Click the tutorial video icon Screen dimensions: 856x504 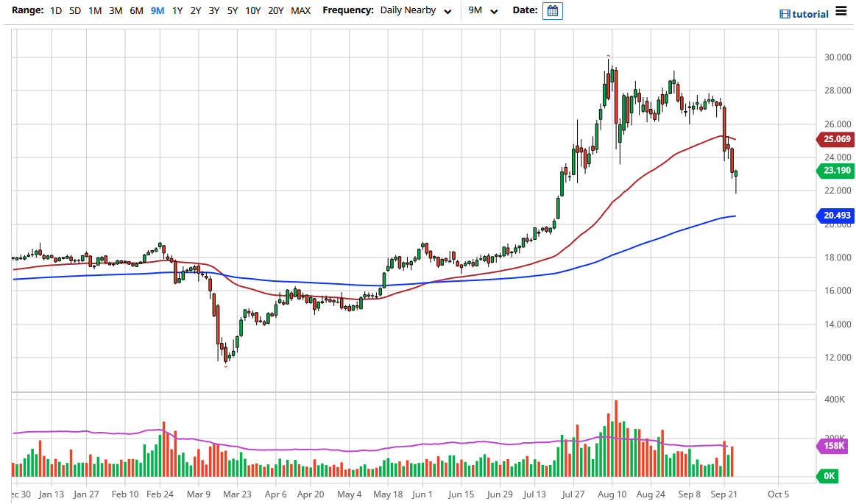point(785,14)
